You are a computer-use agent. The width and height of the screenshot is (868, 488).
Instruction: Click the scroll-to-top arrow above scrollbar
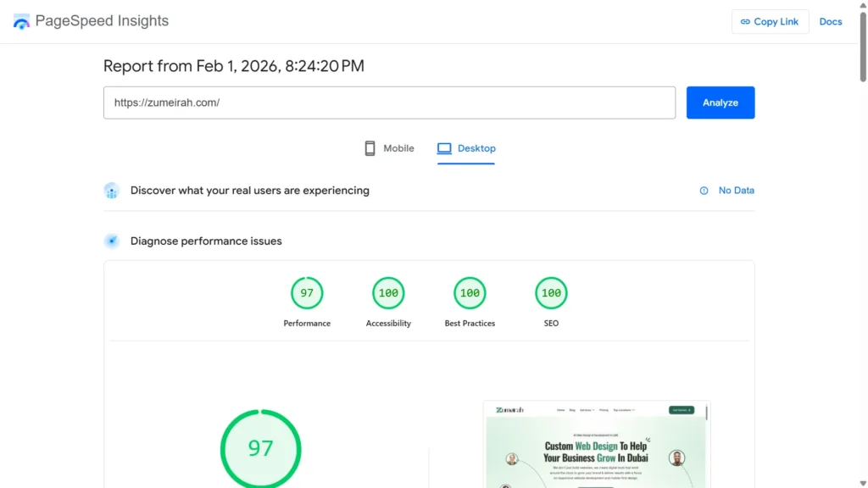(x=861, y=7)
